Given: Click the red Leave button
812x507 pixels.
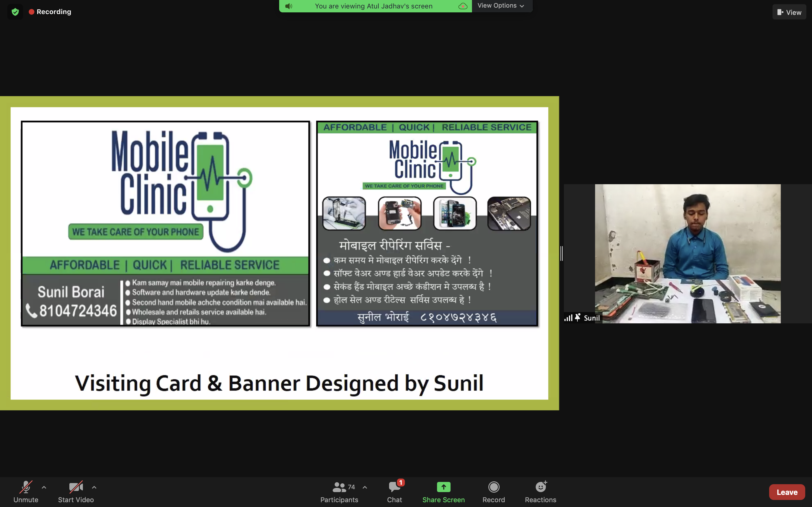Looking at the screenshot, I should pyautogui.click(x=787, y=492).
